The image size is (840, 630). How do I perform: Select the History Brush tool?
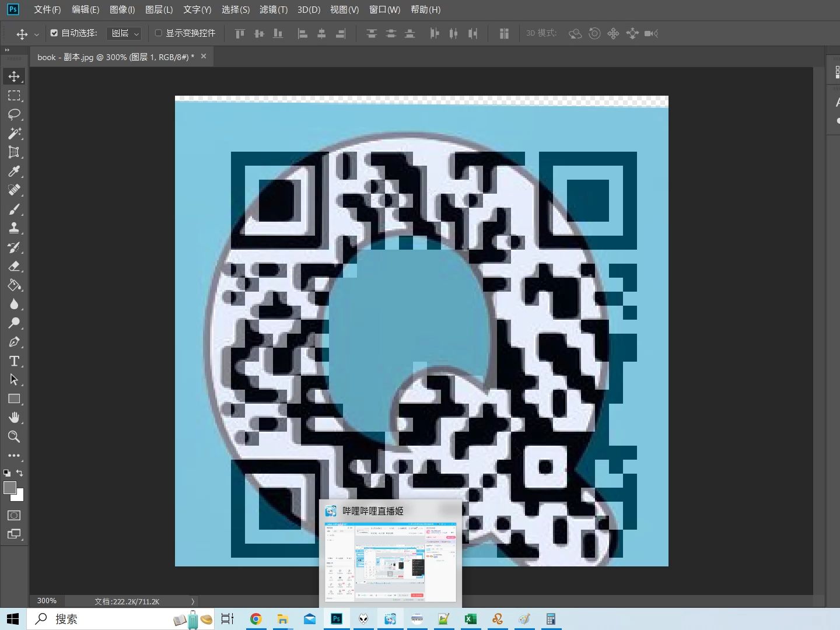tap(14, 247)
